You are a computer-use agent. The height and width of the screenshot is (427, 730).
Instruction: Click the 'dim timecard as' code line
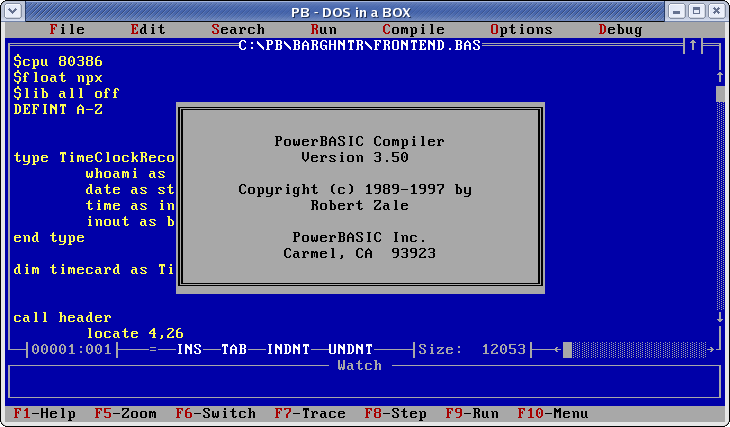94,270
